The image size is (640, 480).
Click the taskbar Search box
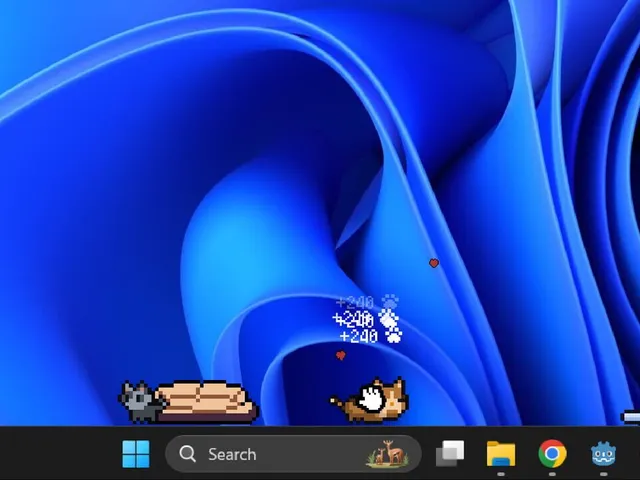(293, 454)
